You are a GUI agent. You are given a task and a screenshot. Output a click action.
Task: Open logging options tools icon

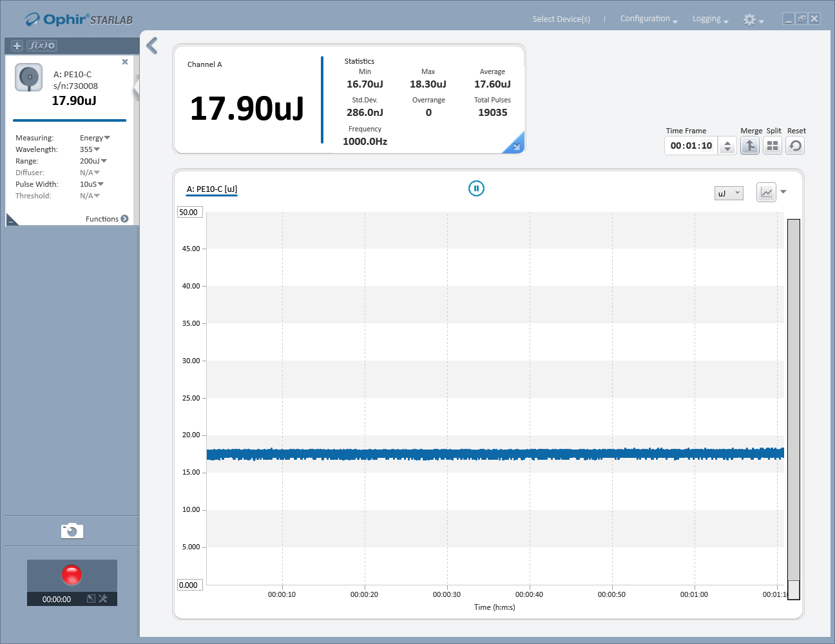coord(103,599)
